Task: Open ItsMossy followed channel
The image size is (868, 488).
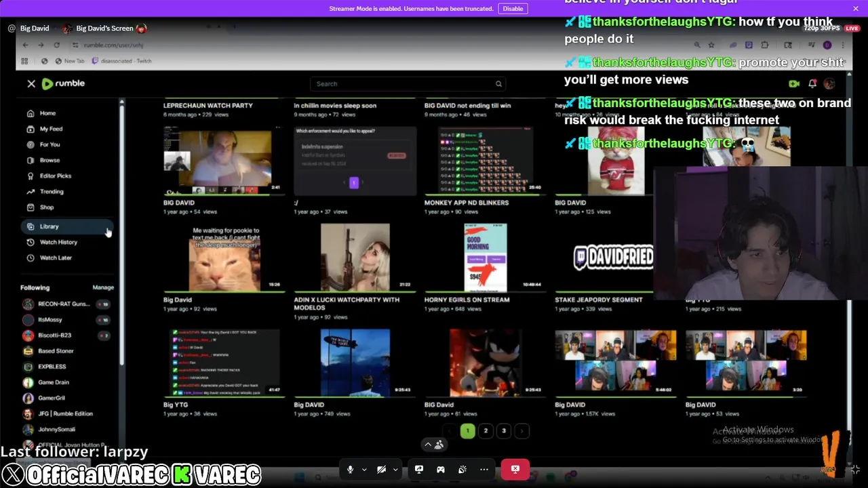Action: pos(50,319)
